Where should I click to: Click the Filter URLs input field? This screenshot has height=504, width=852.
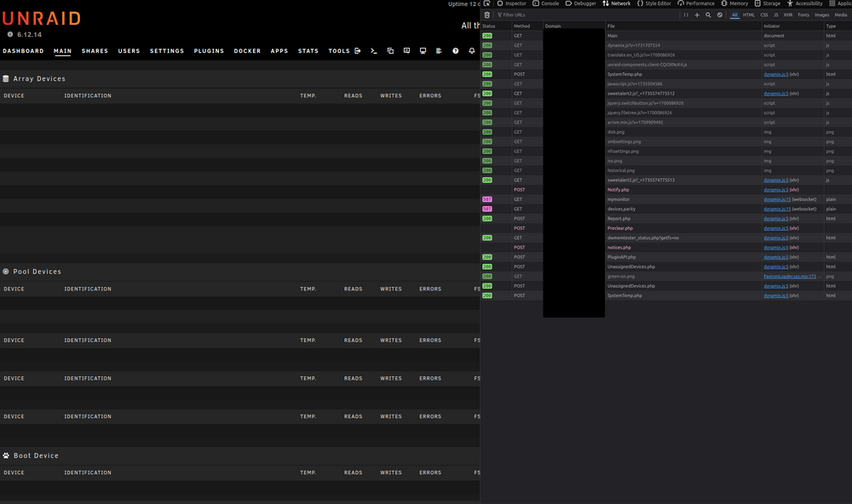click(587, 15)
